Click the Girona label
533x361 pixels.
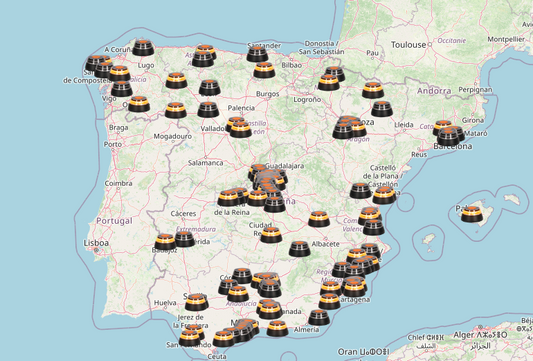tap(473, 120)
